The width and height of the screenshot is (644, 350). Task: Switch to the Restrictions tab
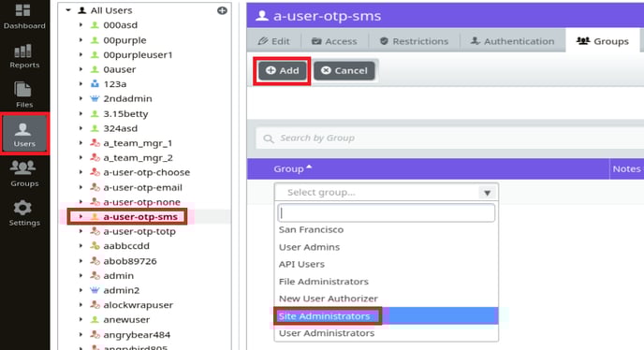point(414,41)
